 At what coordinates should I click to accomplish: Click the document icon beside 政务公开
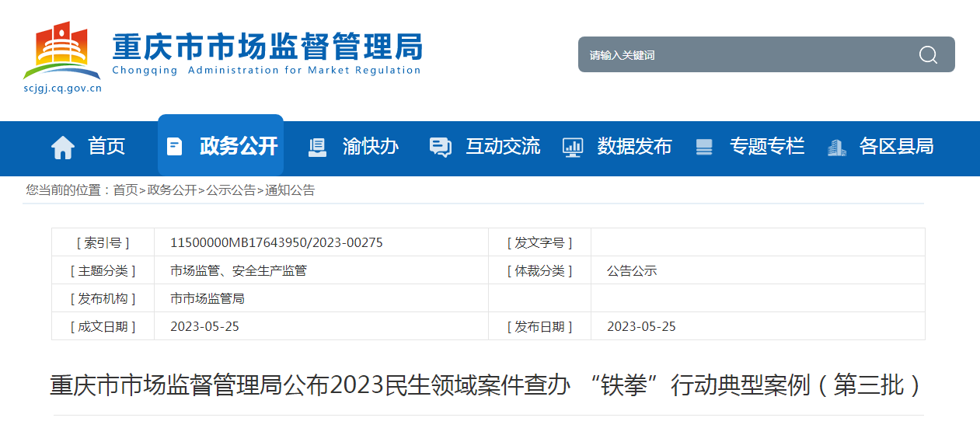point(175,146)
